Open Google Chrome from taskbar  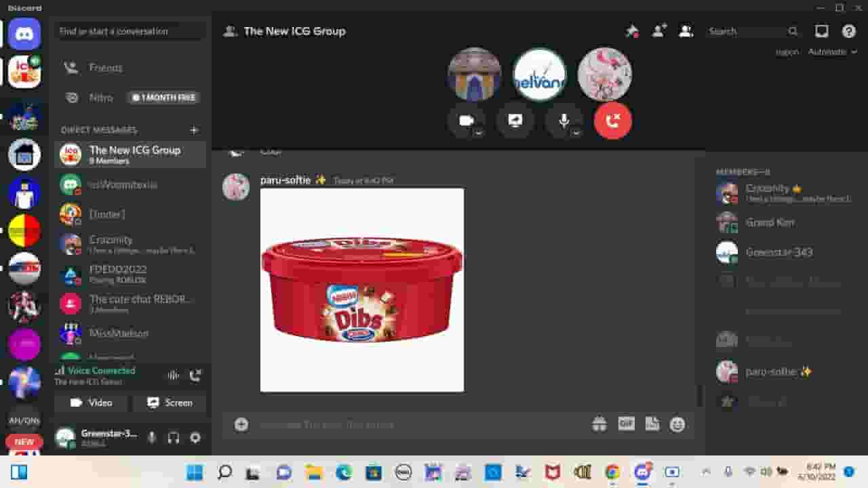[x=612, y=472]
